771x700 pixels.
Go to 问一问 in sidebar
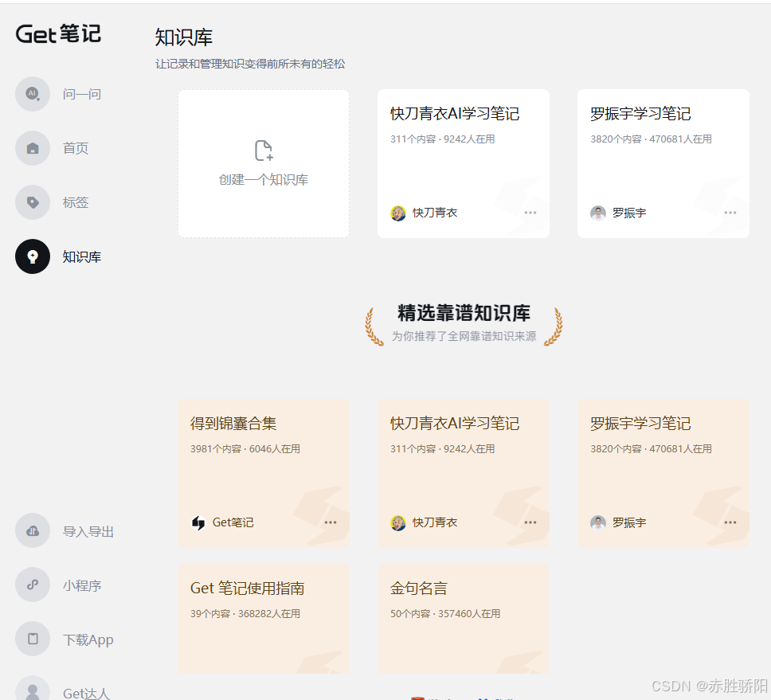(x=81, y=94)
